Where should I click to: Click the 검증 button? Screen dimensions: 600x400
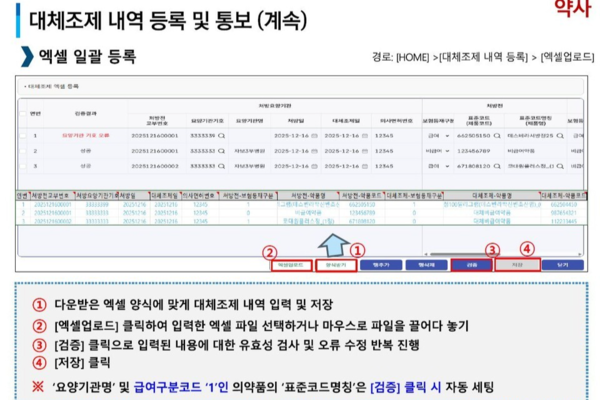(x=471, y=265)
